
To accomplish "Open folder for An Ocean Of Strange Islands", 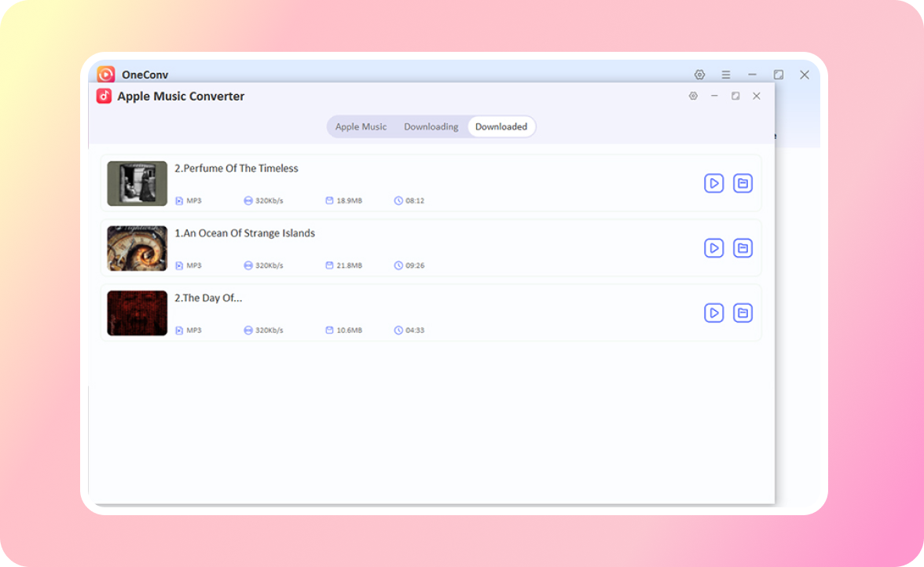I will (x=742, y=248).
